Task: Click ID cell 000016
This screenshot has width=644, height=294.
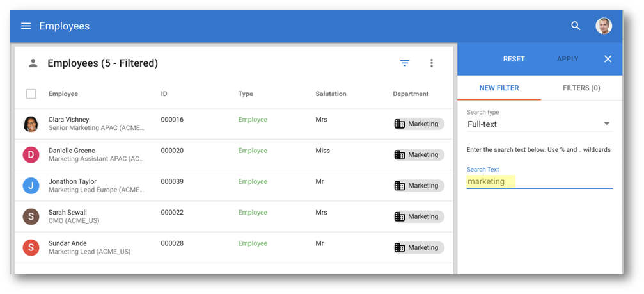Action: tap(172, 120)
